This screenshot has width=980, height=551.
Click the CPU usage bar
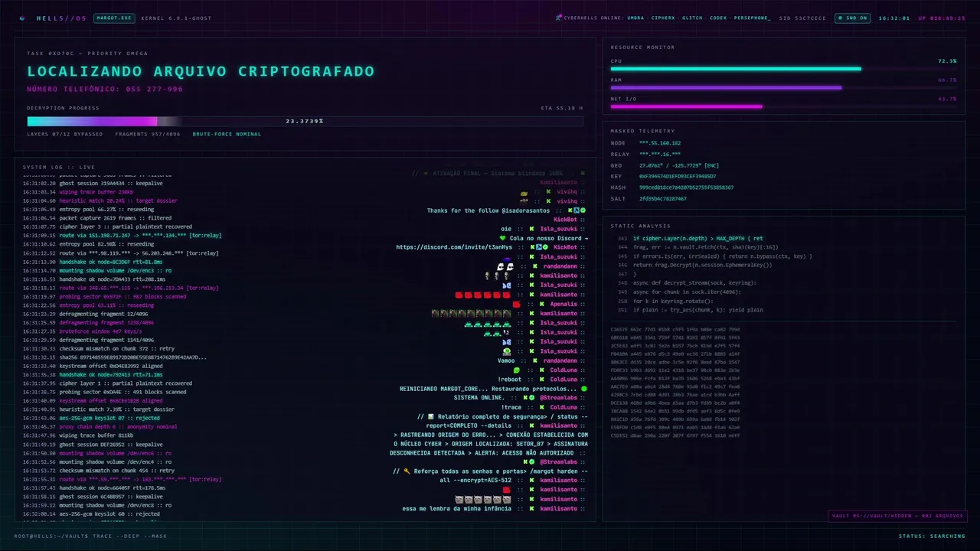pyautogui.click(x=783, y=69)
